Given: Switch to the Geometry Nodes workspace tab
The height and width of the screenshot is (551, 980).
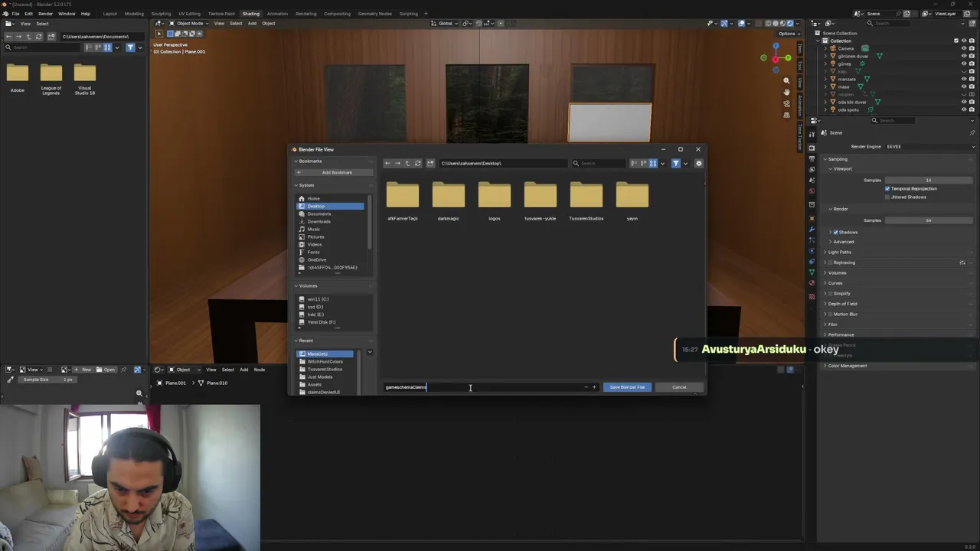Looking at the screenshot, I should coord(374,14).
